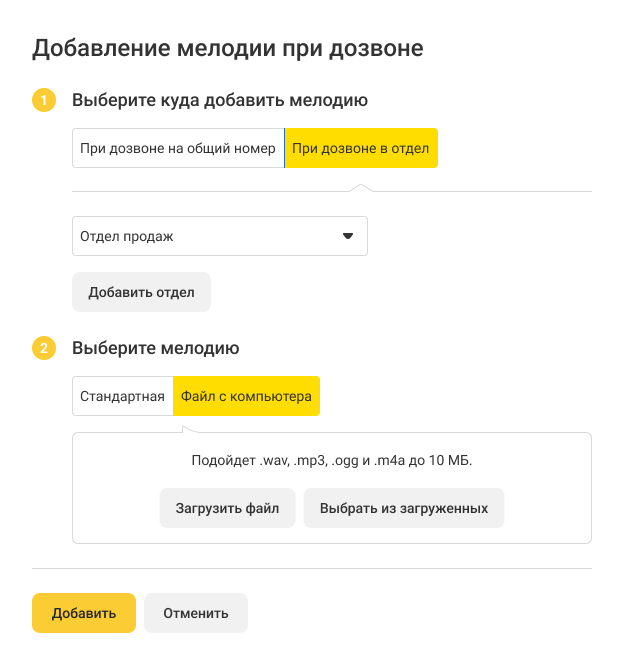This screenshot has width=624, height=665.
Task: Click "Загрузить файл" to upload a melody
Action: pos(227,508)
